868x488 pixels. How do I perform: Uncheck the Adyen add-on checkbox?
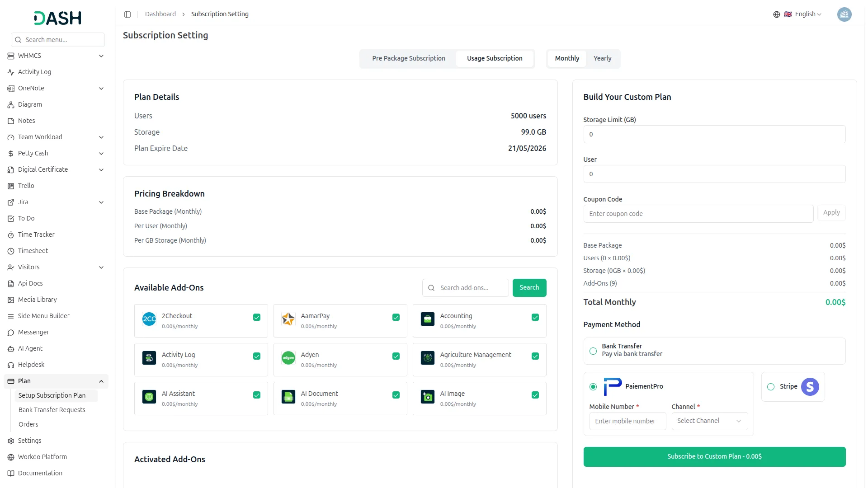396,356
